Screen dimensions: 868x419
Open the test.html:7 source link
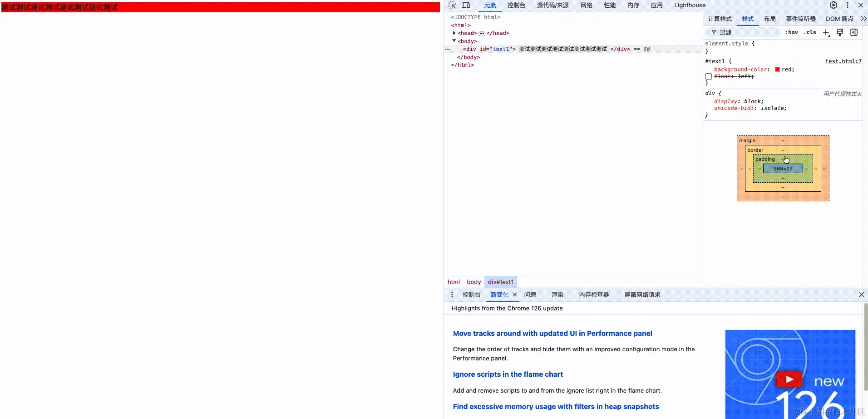coord(843,61)
